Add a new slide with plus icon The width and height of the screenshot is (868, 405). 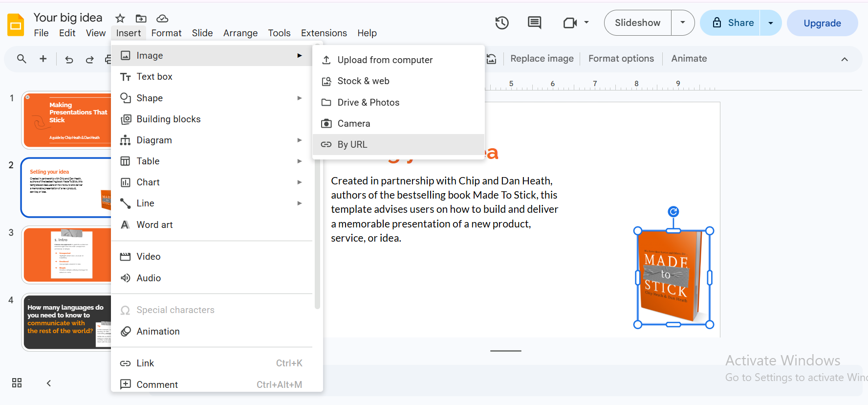coord(43,59)
